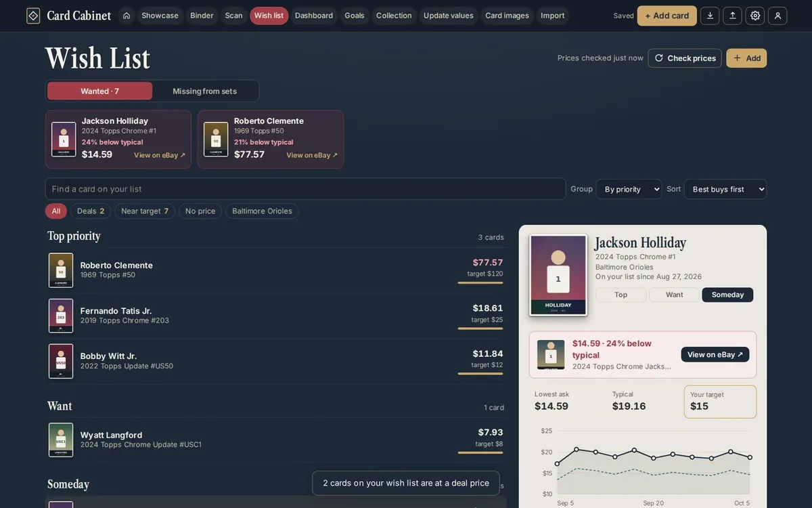Select Bobby Witt Jr. list row name
The height and width of the screenshot is (508, 812).
tap(108, 356)
